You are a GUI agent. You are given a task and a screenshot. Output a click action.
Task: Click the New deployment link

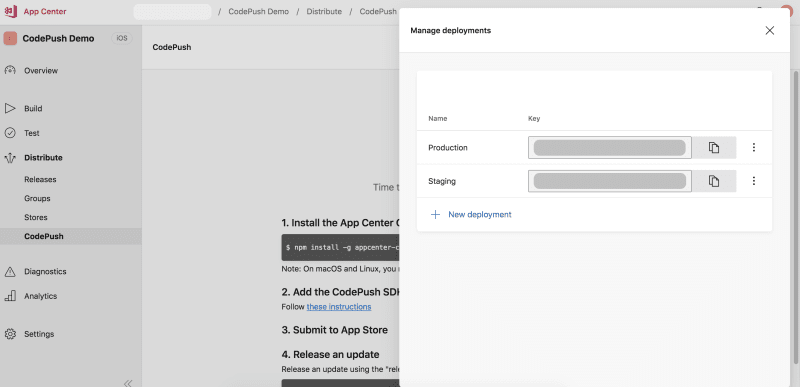(480, 215)
